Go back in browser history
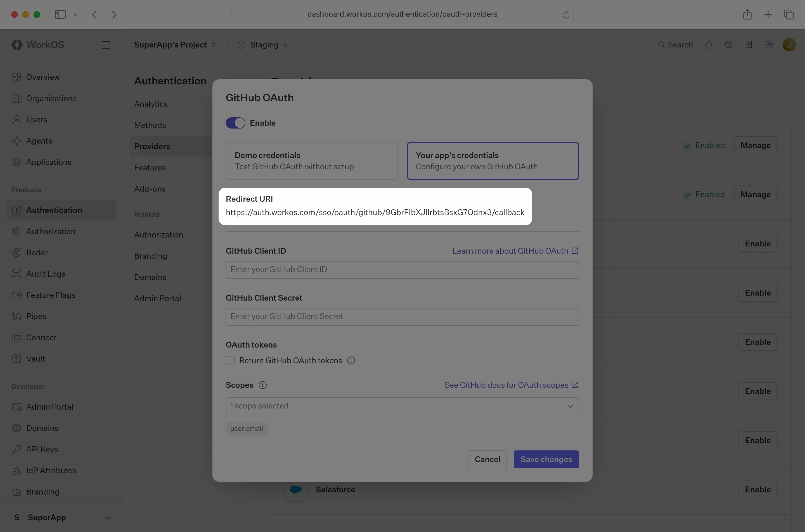Image resolution: width=805 pixels, height=532 pixels. pyautogui.click(x=94, y=15)
